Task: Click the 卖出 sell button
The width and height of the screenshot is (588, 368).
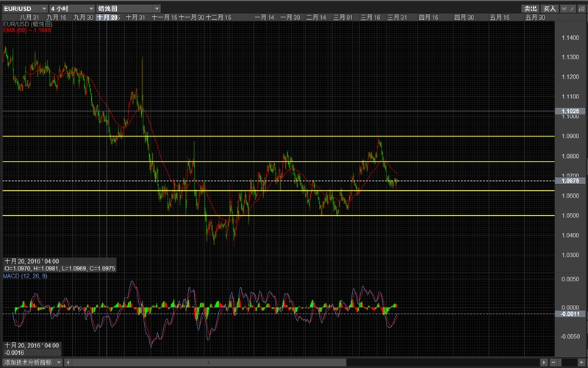Action: point(530,9)
